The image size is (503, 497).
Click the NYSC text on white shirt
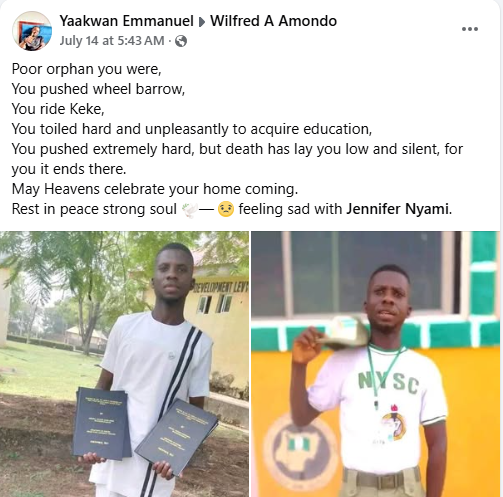click(388, 383)
